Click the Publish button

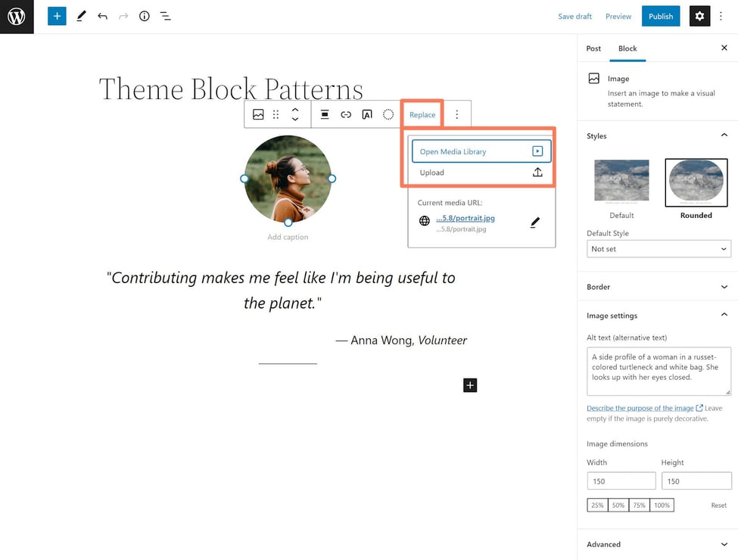click(x=661, y=16)
